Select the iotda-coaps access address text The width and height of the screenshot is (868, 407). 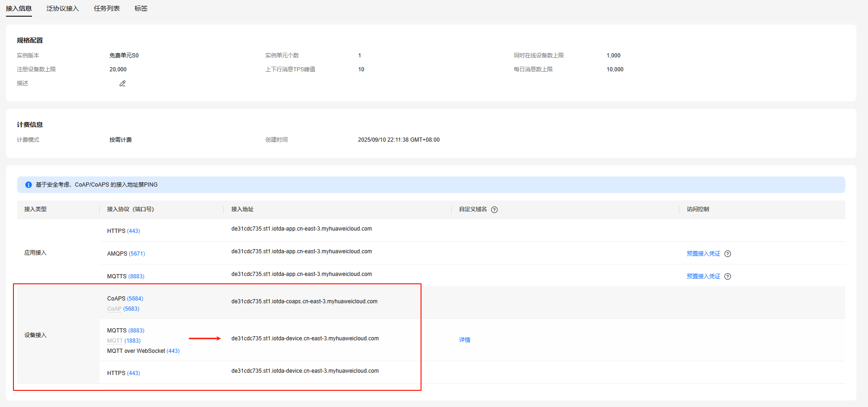(x=304, y=301)
